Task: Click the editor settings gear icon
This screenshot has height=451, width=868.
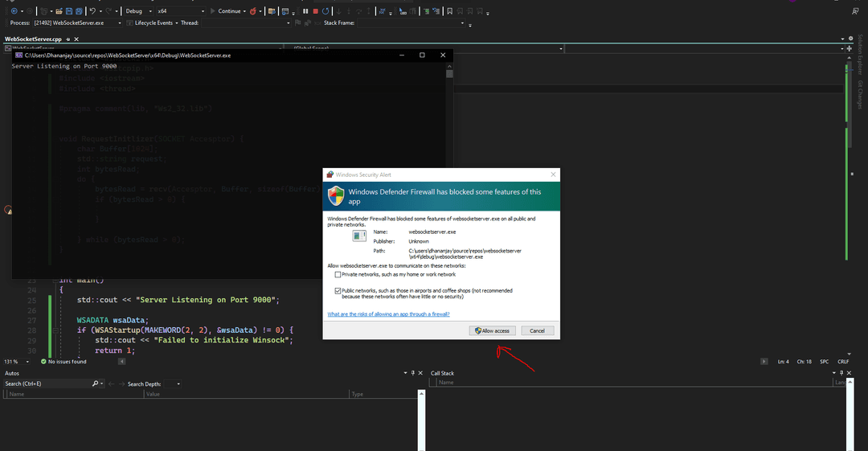Action: [851, 39]
